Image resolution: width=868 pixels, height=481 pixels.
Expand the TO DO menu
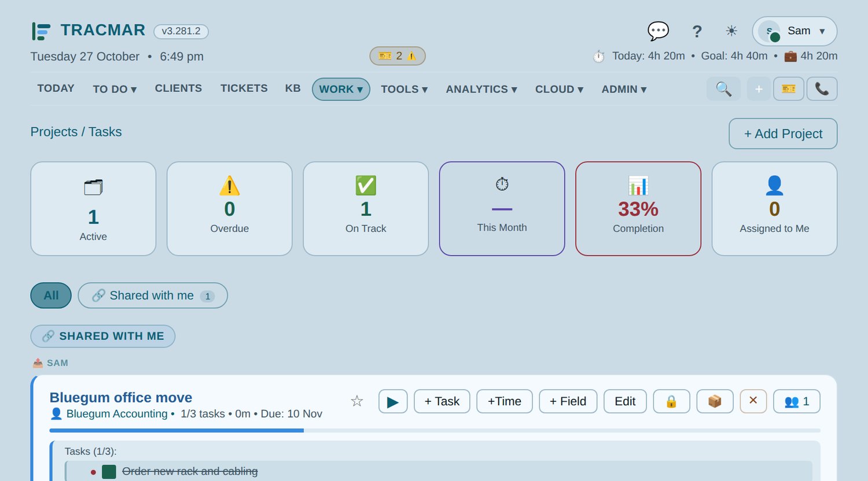click(x=115, y=89)
